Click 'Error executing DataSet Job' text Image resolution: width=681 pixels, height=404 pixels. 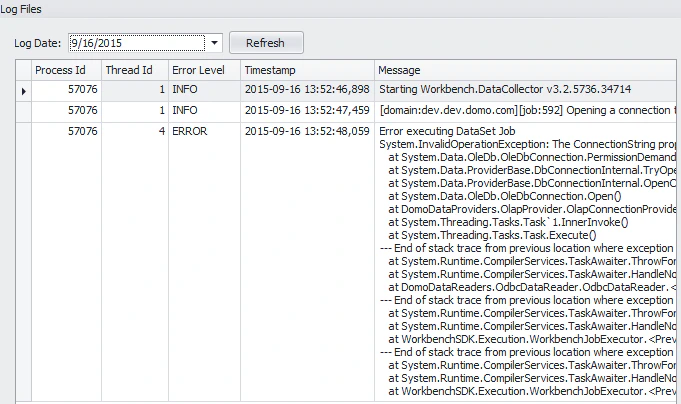(447, 131)
